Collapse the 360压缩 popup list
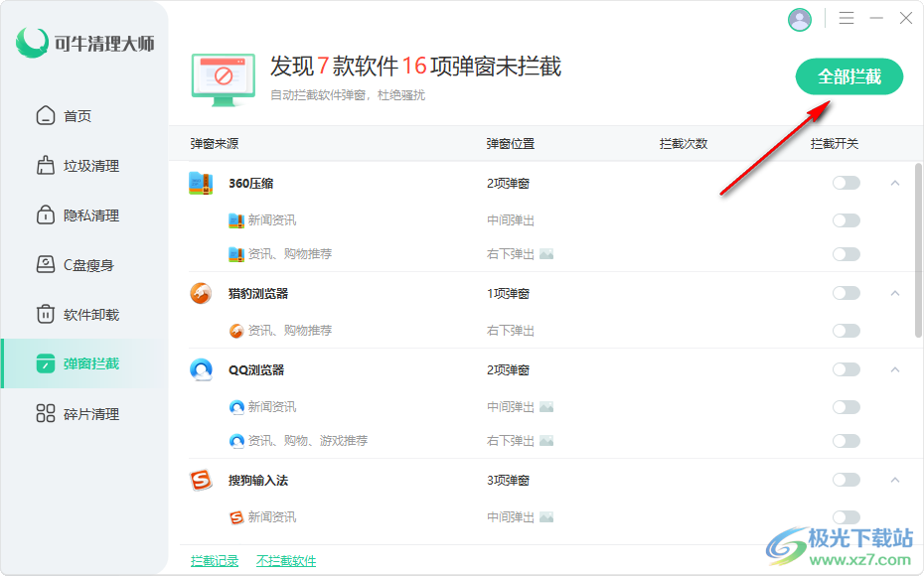This screenshot has width=924, height=576. [894, 183]
